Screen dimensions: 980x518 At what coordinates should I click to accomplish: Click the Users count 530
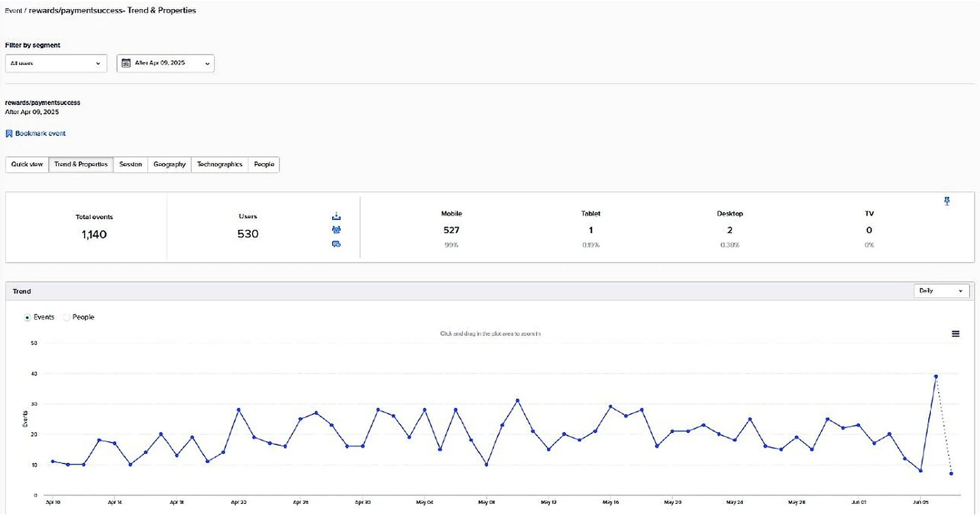click(x=248, y=234)
